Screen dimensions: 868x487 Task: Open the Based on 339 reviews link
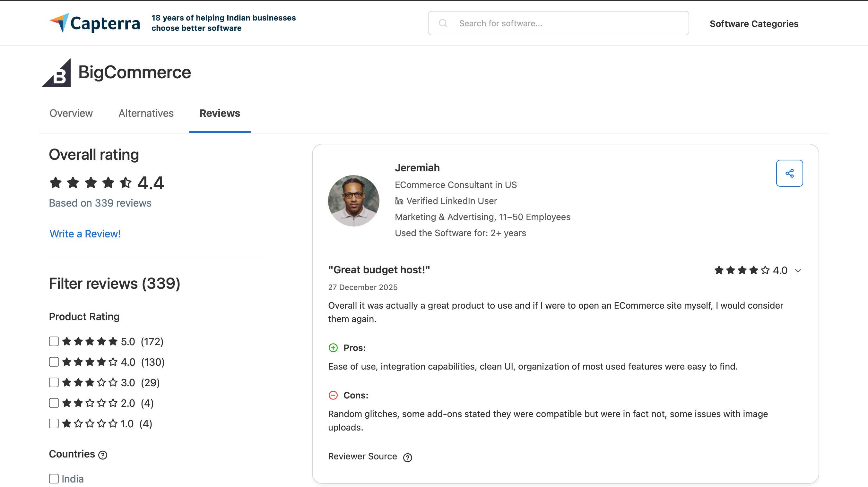[x=100, y=203]
